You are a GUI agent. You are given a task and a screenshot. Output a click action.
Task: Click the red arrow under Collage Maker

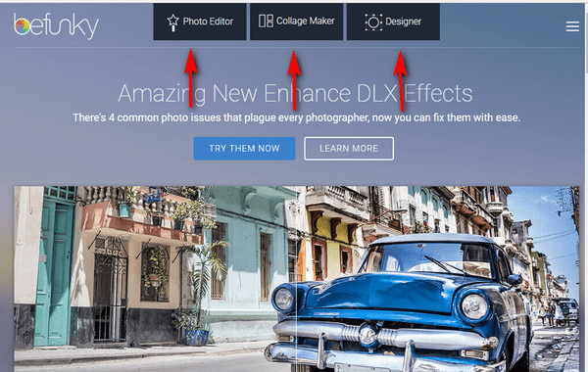tap(294, 80)
